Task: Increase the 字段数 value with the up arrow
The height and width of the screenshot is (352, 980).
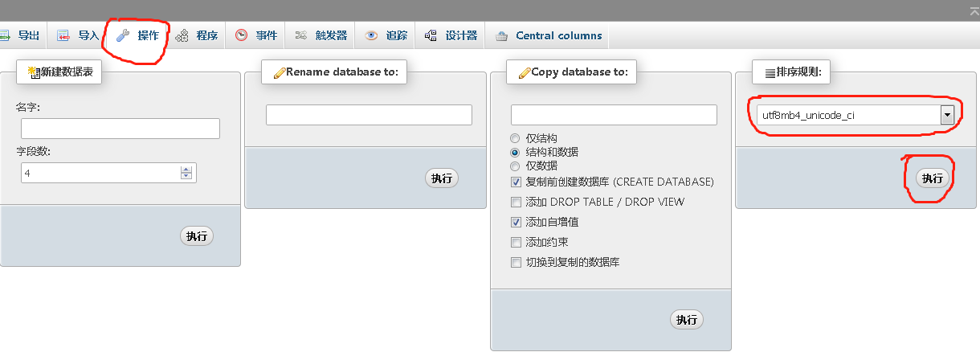Action: click(x=186, y=170)
